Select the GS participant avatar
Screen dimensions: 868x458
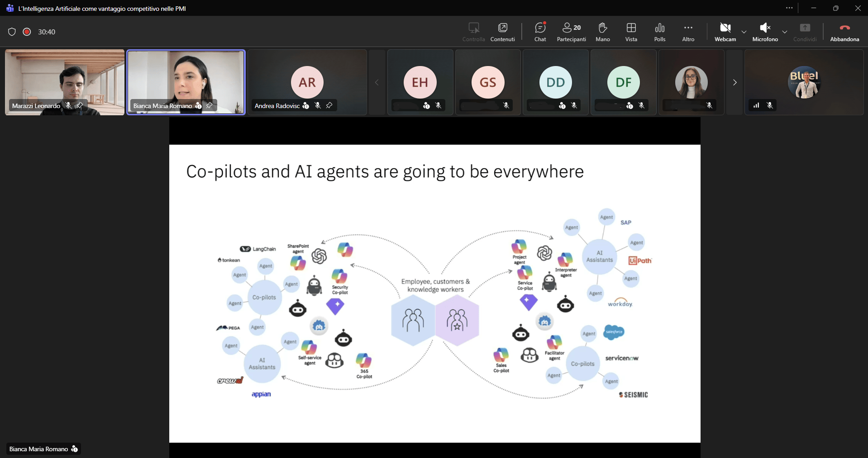[x=488, y=82]
